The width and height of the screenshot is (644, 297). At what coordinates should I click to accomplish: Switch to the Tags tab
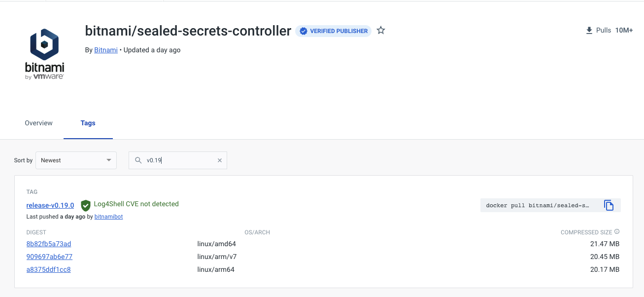(x=88, y=123)
